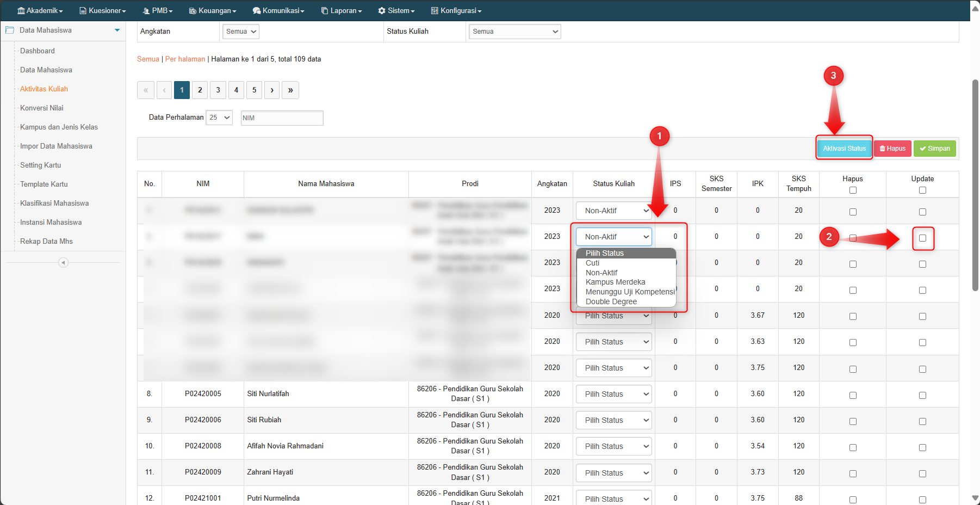Click the vertical page scrollbar
980x505 pixels.
click(x=975, y=185)
